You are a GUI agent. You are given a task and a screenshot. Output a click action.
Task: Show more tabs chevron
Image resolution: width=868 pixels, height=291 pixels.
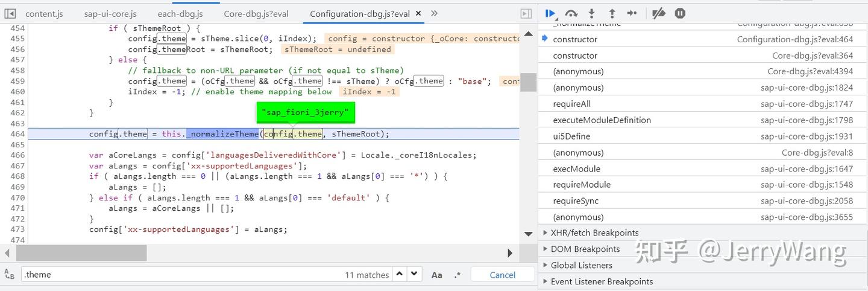coord(434,13)
